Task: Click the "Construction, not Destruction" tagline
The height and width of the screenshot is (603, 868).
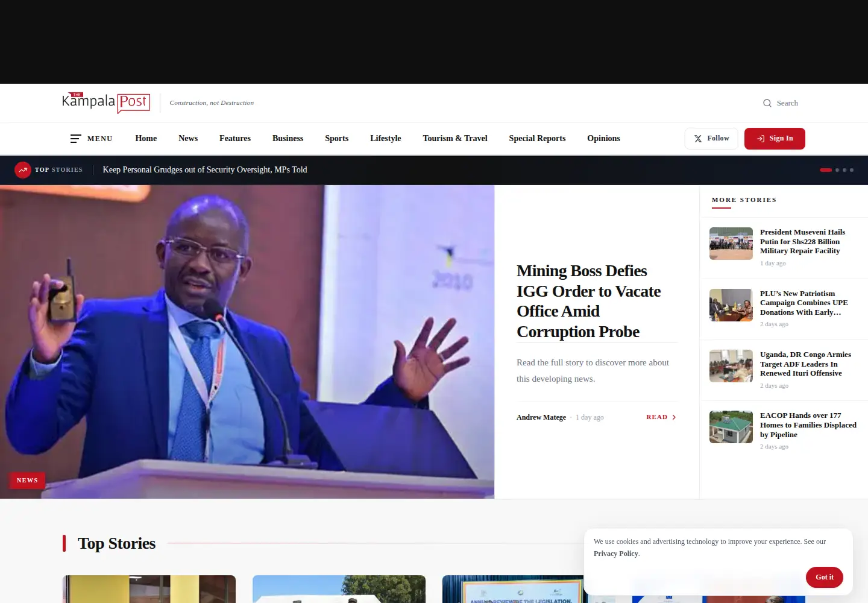Action: coord(212,103)
